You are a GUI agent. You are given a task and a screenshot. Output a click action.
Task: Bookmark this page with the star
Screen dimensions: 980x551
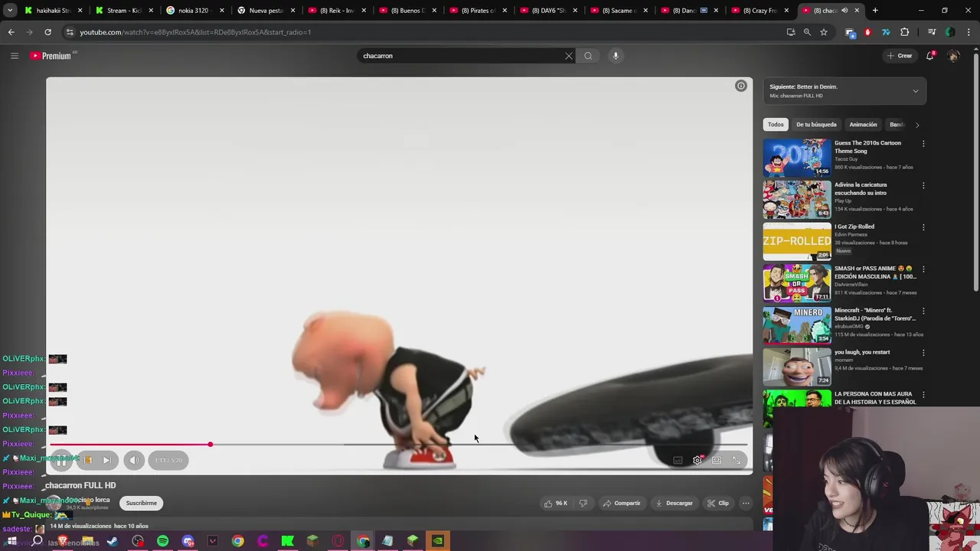pos(824,32)
